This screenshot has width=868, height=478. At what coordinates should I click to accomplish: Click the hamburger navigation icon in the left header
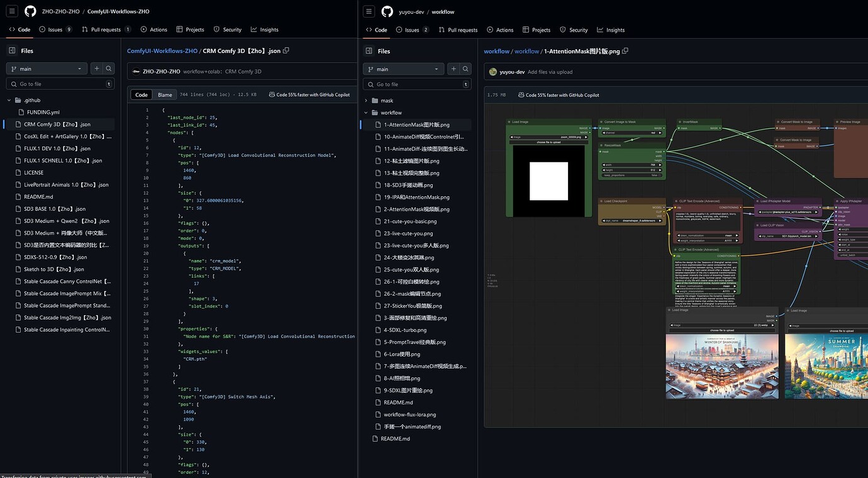[11, 11]
